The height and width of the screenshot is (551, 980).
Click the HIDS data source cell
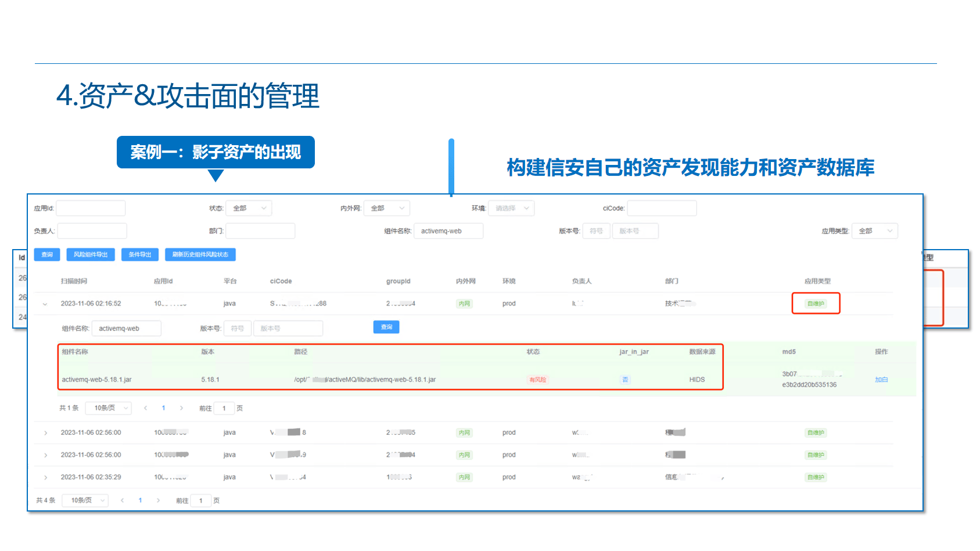pos(697,379)
